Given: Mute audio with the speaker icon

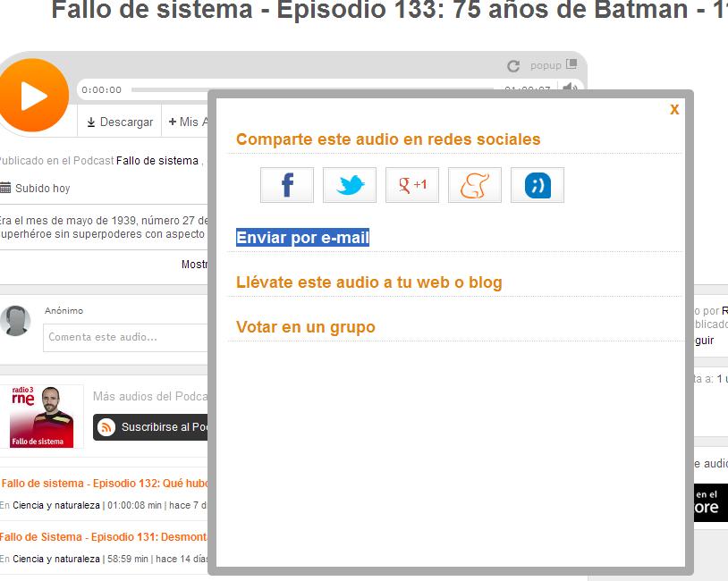Looking at the screenshot, I should click(x=569, y=88).
